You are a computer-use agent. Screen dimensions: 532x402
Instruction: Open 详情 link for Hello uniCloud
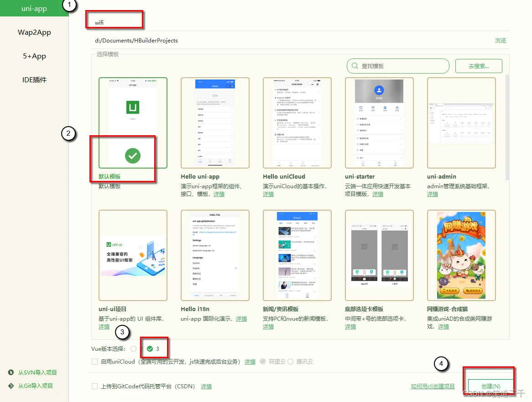tap(268, 194)
